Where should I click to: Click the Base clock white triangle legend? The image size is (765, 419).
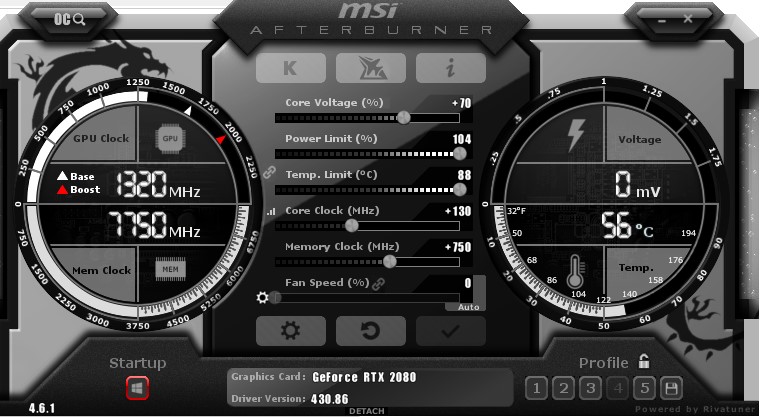(76, 176)
